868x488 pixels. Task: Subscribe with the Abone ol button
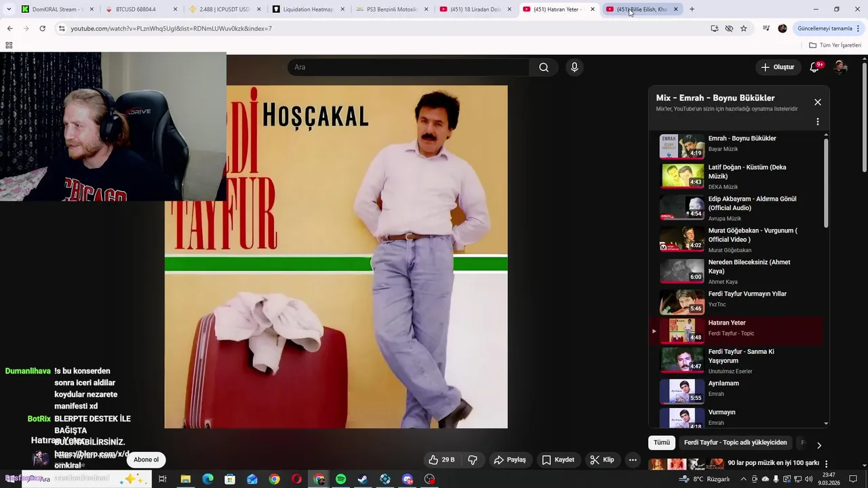pos(146,460)
